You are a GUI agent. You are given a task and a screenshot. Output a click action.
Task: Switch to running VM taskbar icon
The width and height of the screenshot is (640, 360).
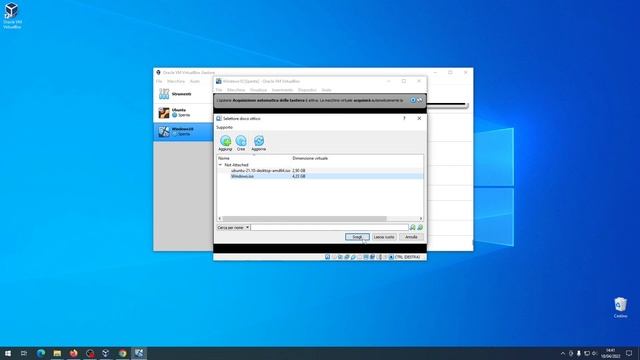[139, 353]
